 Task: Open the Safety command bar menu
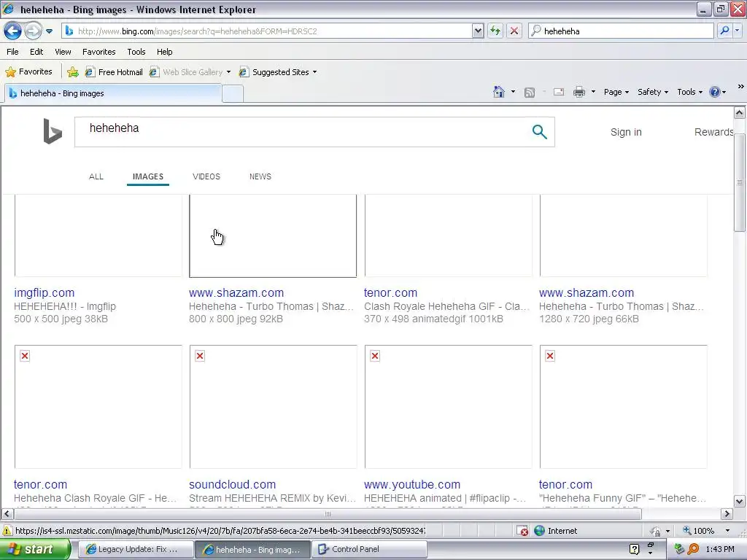click(x=653, y=92)
